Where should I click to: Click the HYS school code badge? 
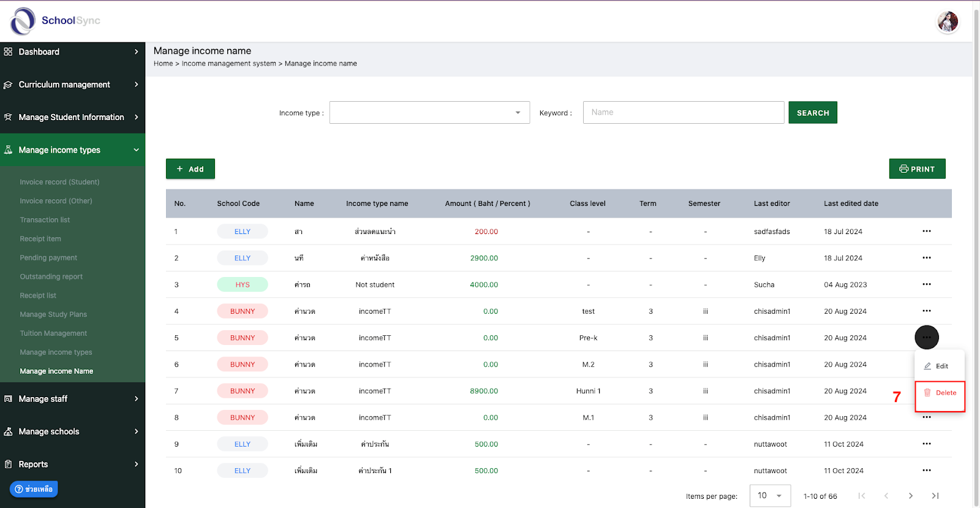point(243,284)
